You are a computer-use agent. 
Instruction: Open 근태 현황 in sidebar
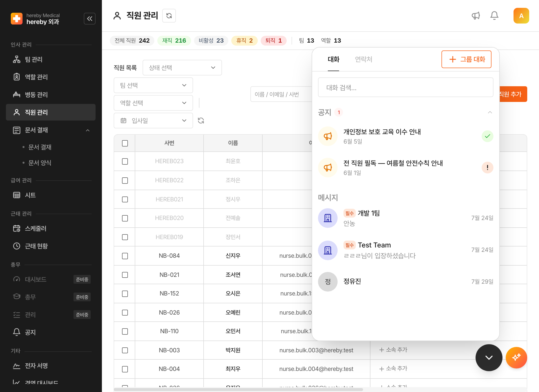click(x=51, y=246)
